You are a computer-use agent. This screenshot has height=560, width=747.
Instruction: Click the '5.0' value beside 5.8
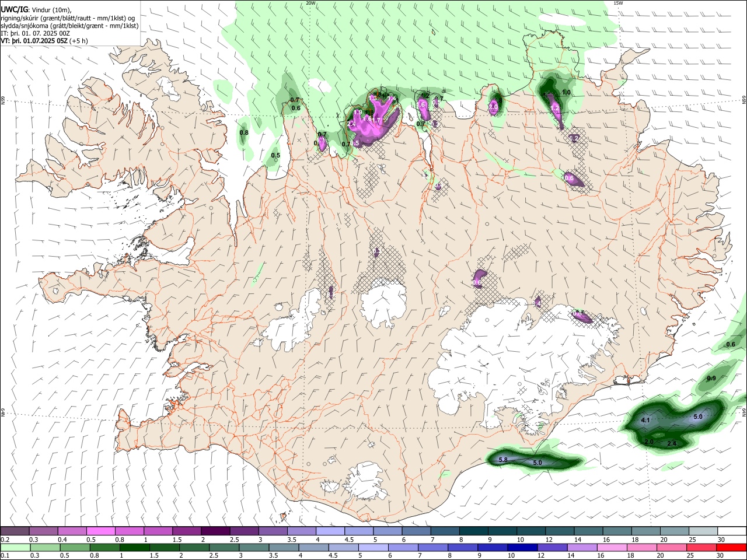pyautogui.click(x=538, y=463)
